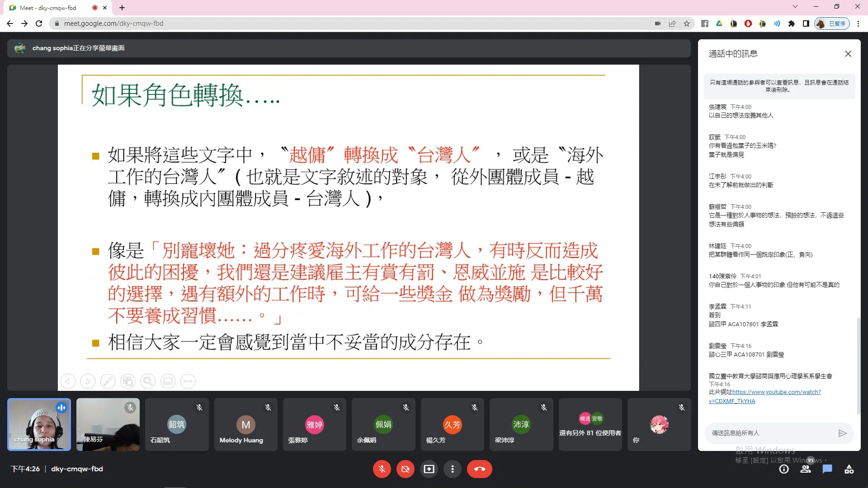Click the slide previous arrow control
Screen dimensions: 868x488
pos(68,381)
